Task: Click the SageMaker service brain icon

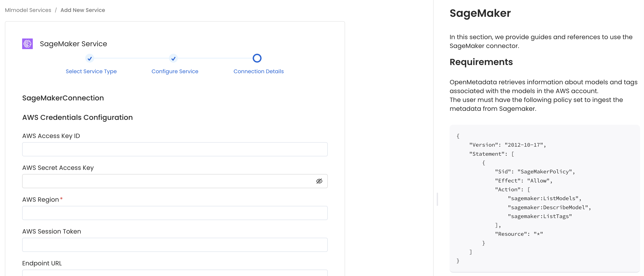Action: pos(27,43)
